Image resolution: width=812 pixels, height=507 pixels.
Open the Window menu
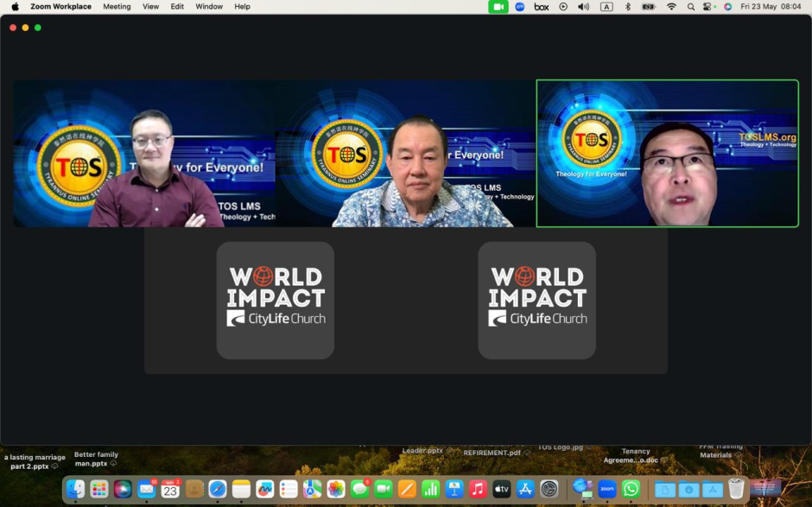tap(209, 7)
